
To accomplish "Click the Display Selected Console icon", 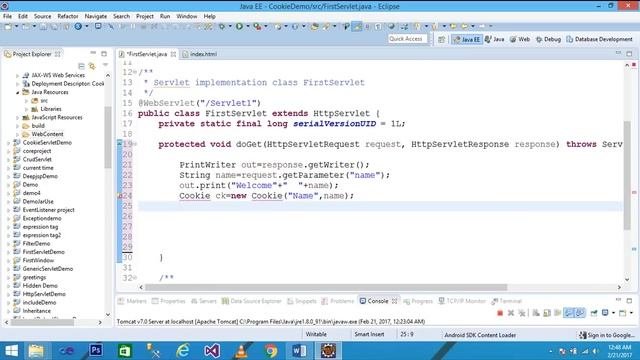I will pos(605,313).
